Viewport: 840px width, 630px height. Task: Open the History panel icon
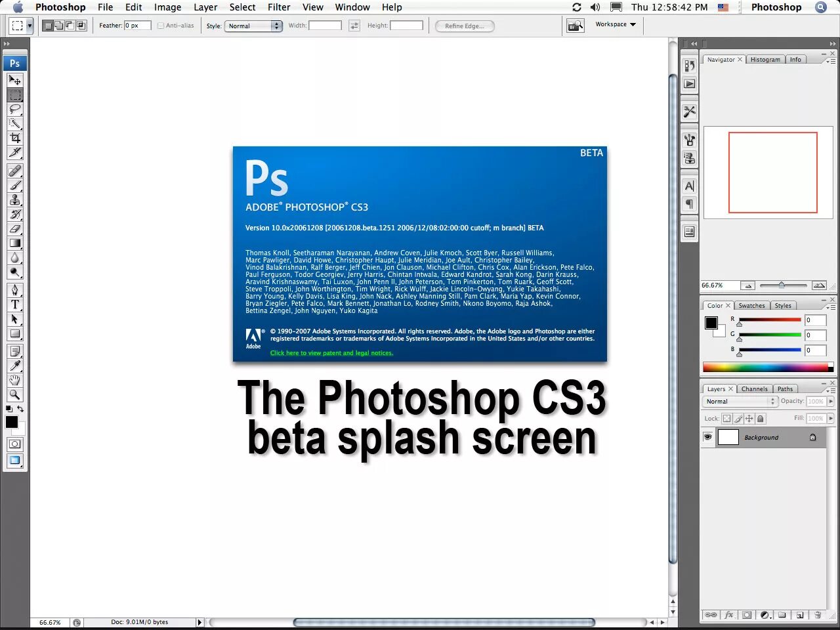(x=689, y=66)
